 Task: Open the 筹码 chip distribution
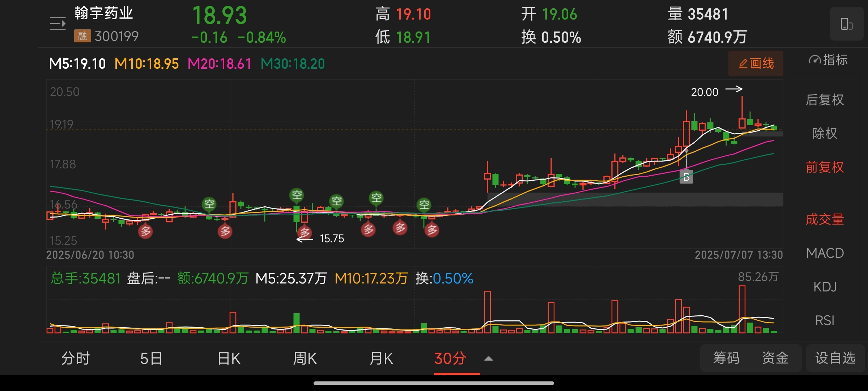[726, 358]
